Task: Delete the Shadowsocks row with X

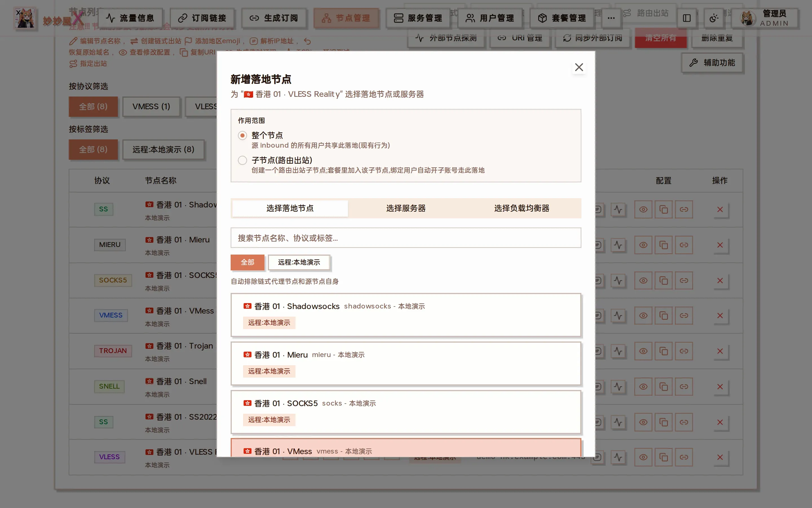Action: click(x=720, y=210)
